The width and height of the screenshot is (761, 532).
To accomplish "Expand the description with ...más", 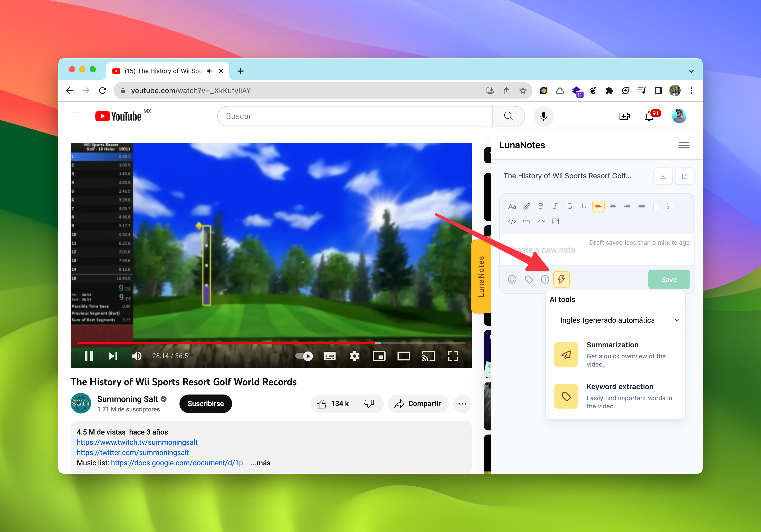I will pyautogui.click(x=261, y=463).
